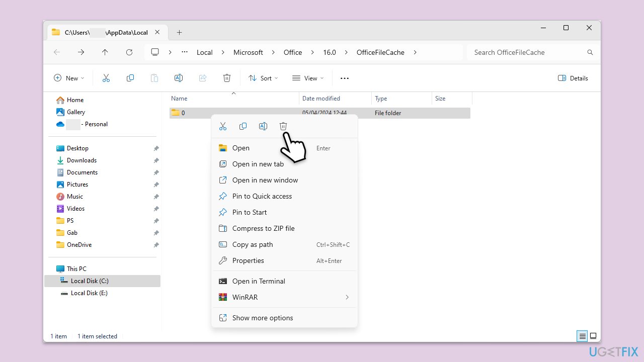644x362 pixels.
Task: Click the Delete trash icon in the toolbar
Action: point(227,78)
